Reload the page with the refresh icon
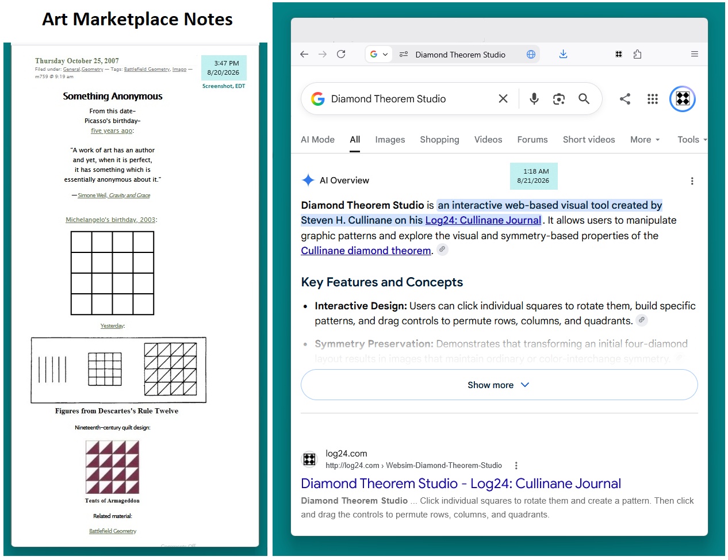 click(x=341, y=54)
